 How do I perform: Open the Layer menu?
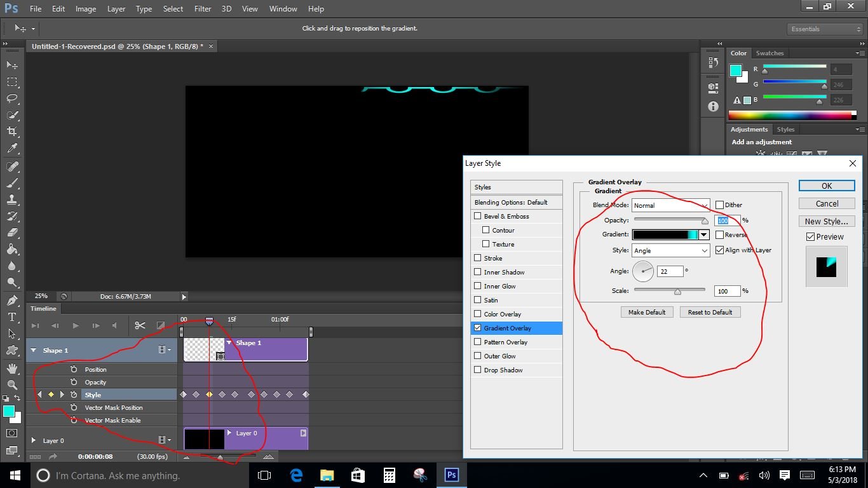point(116,9)
